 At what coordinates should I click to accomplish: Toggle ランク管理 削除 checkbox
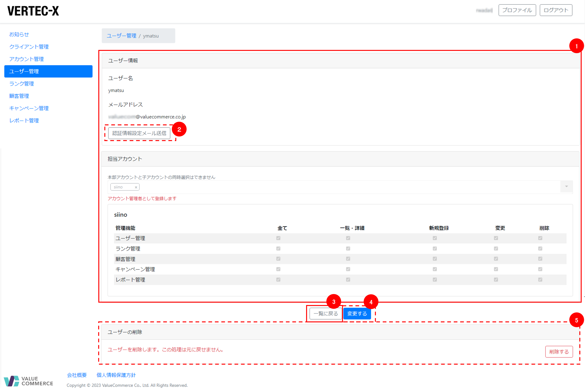tap(540, 249)
